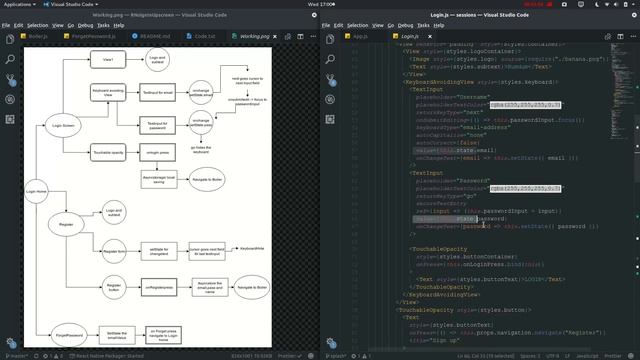Open Source Control in left VS Code window
This screenshot has width=640, height=360.
10,79
